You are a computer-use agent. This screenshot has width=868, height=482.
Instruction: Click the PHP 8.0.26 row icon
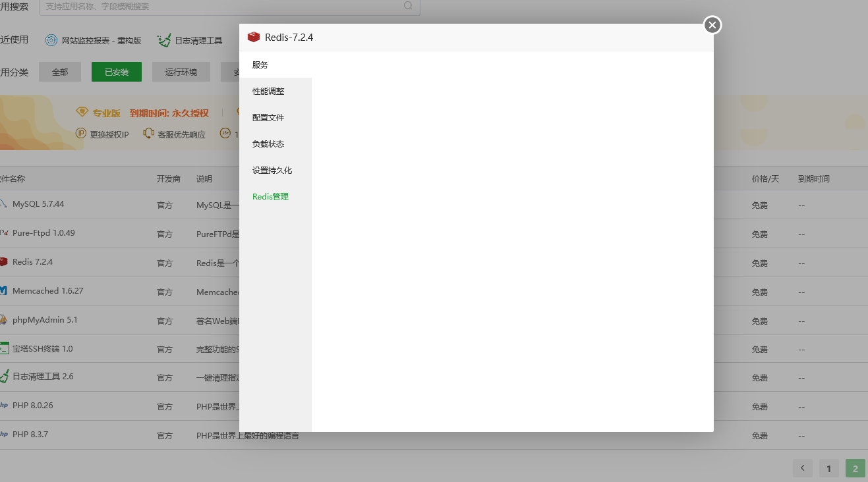[4, 406]
